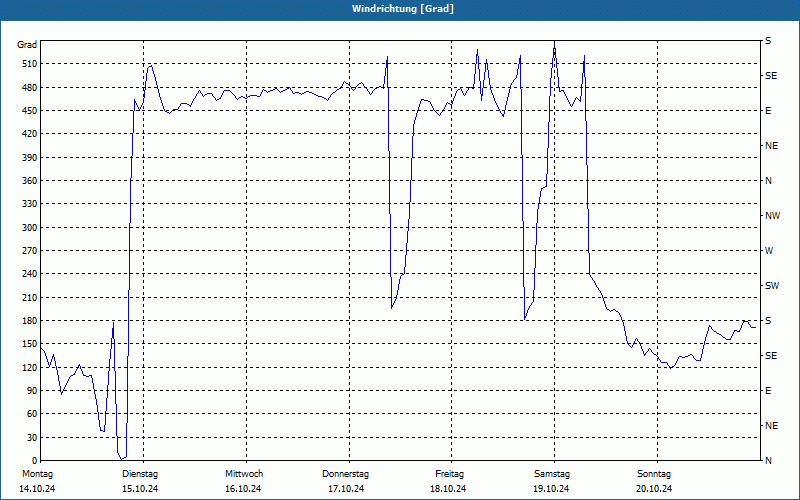Click the date 16.10.24

click(243, 489)
